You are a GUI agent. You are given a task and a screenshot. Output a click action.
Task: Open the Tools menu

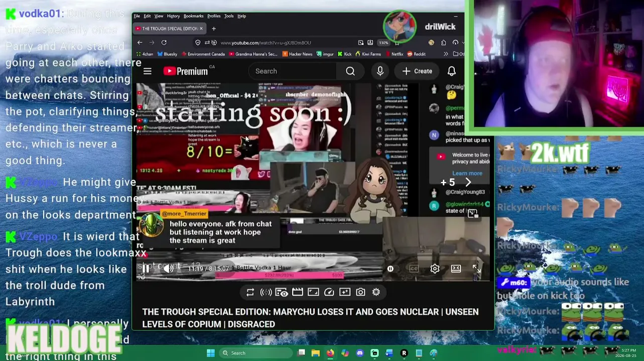(229, 16)
